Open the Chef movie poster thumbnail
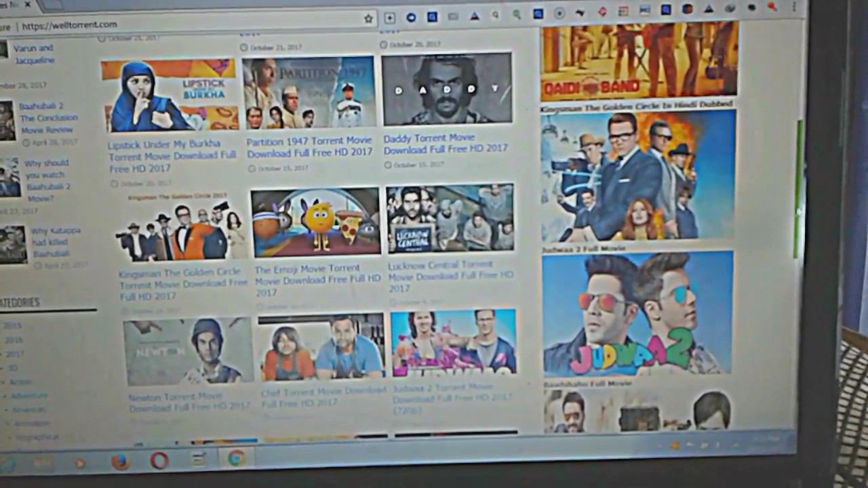Viewport: 868px width, 488px height. [321, 347]
